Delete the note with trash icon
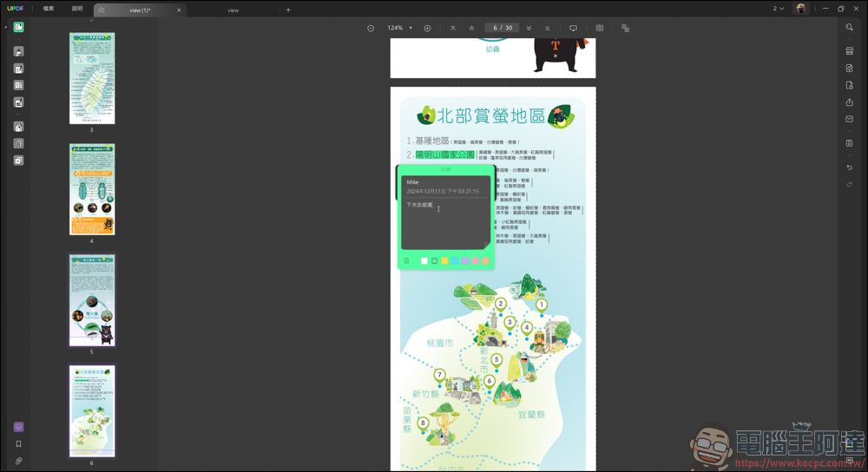868x472 pixels. pyautogui.click(x=406, y=260)
